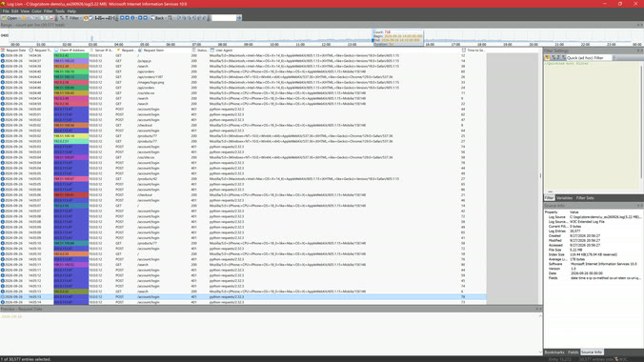Screen dimensions: 644x362
Task: Open the Tools menu
Action: pos(60,11)
